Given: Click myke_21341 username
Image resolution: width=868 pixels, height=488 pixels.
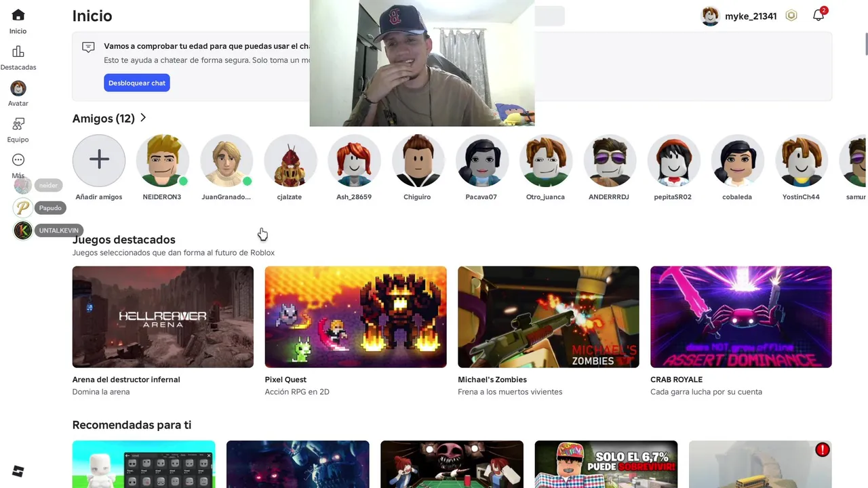Looking at the screenshot, I should (x=751, y=16).
